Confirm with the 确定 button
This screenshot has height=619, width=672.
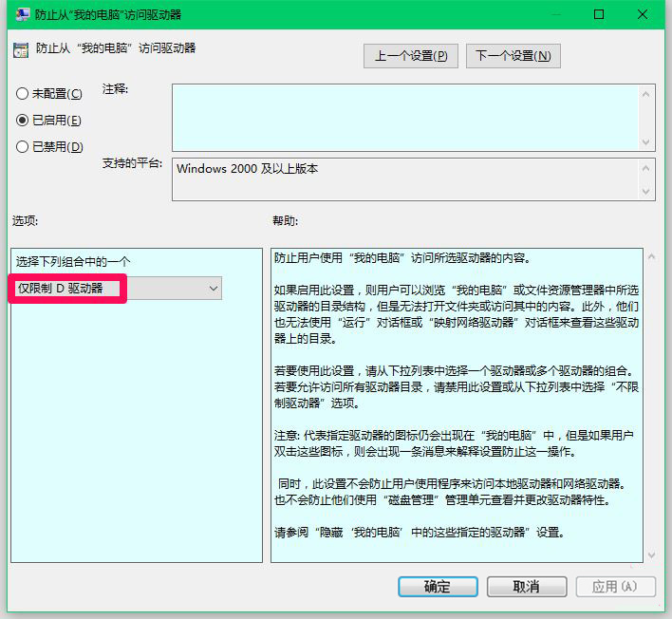pyautogui.click(x=438, y=587)
